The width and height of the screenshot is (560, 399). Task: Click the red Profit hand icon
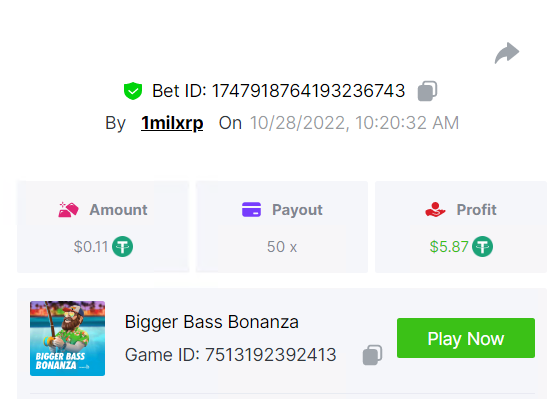click(x=435, y=210)
